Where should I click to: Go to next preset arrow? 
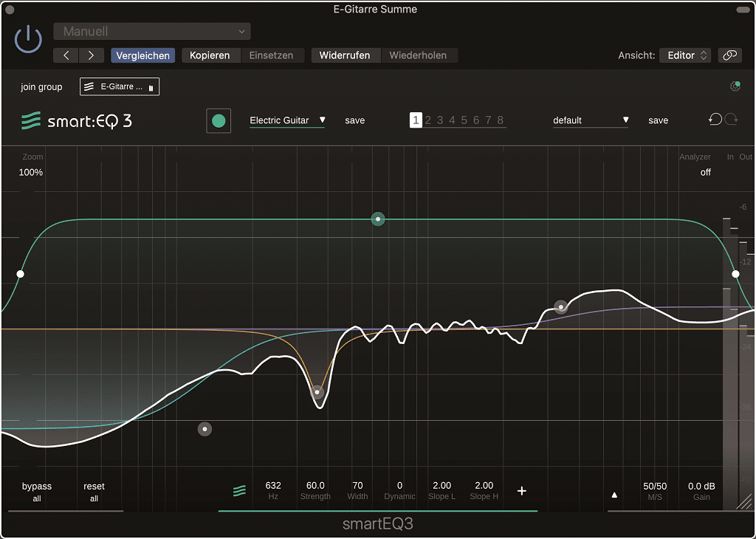[x=91, y=55]
